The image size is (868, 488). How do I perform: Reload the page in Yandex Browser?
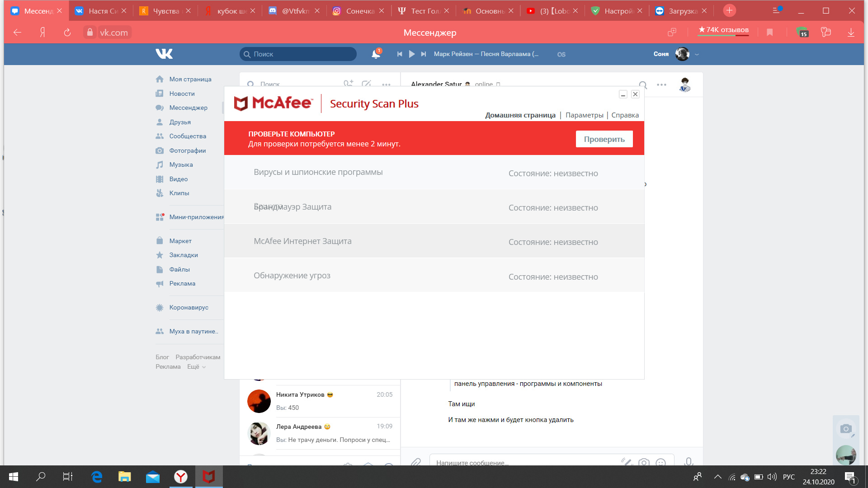[x=67, y=33]
